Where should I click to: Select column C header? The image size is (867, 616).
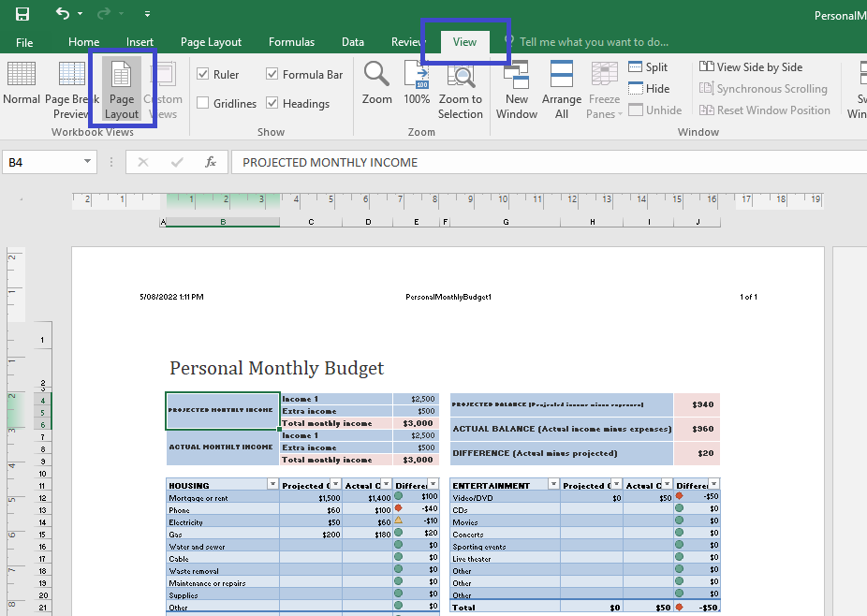click(x=311, y=222)
